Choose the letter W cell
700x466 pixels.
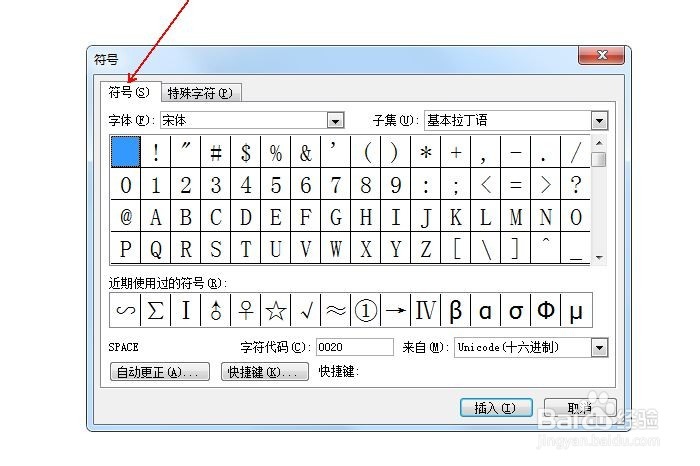(335, 248)
